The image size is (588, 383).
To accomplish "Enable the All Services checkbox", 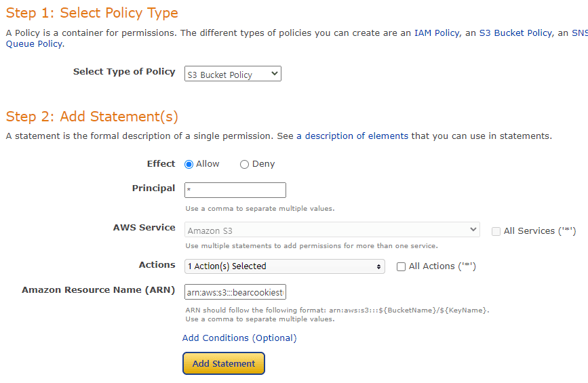I will (496, 231).
